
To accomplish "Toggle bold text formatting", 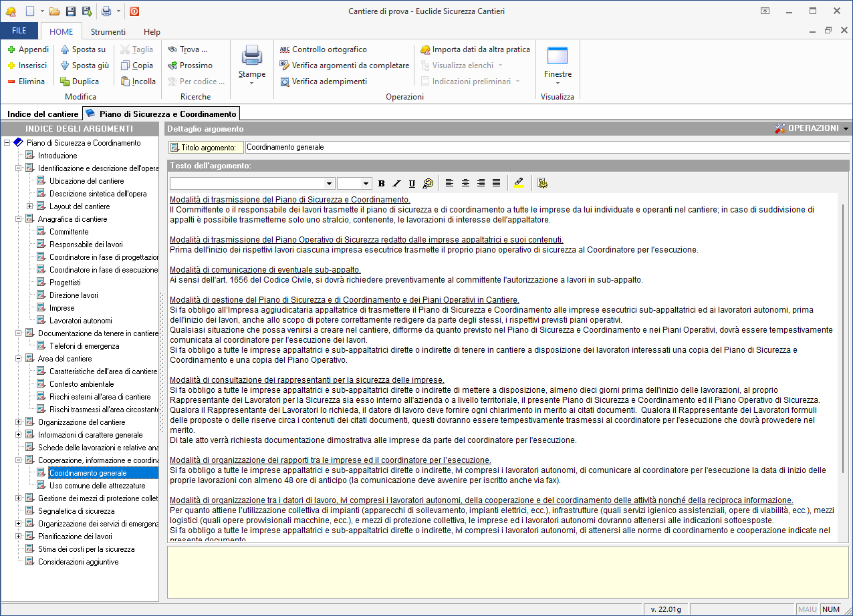I will pos(382,183).
